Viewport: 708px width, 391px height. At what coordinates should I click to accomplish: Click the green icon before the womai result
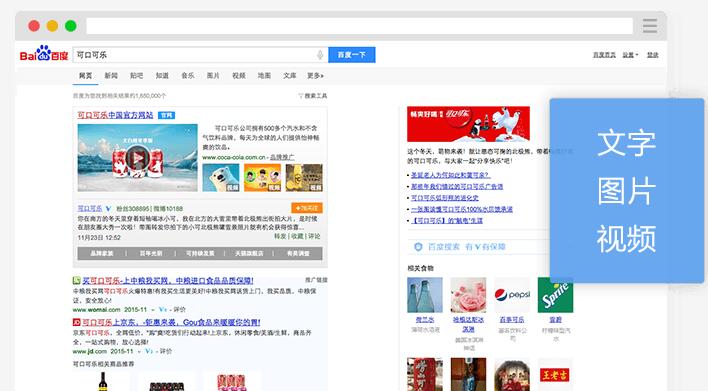76,281
